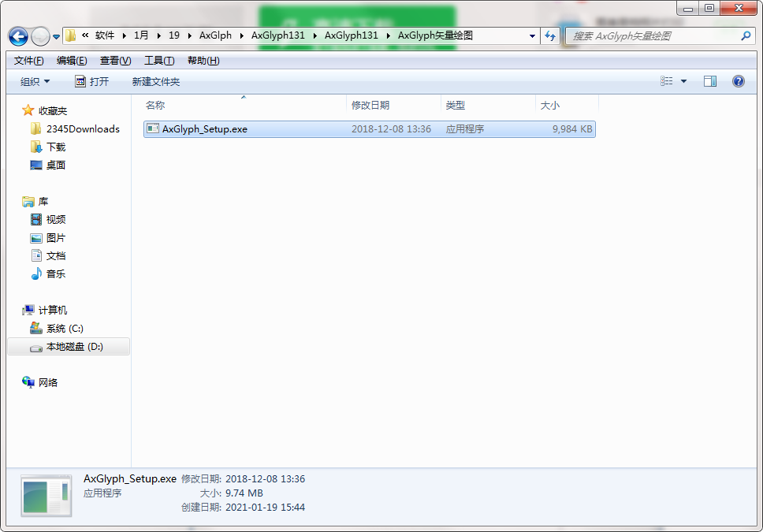This screenshot has height=532, width=763.
Task: Maximize the Explorer window
Action: click(x=709, y=8)
